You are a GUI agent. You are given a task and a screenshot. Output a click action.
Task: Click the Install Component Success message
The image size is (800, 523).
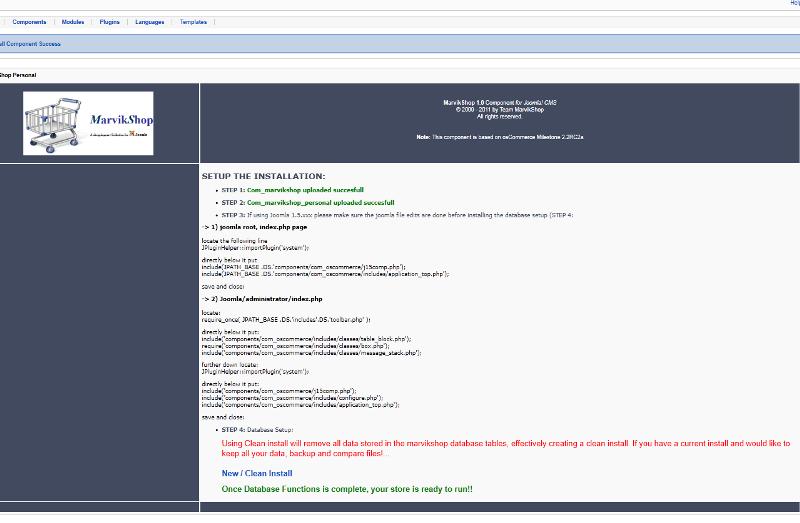(x=30, y=44)
